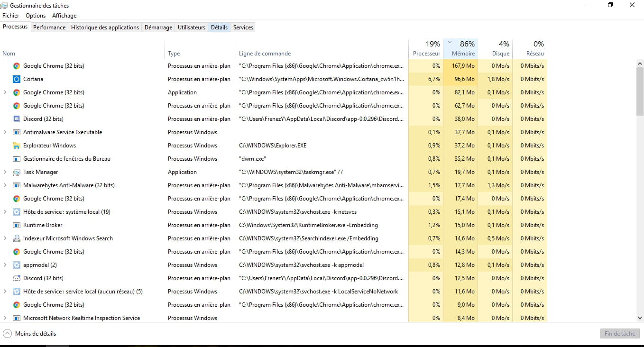
Task: Click the Gestionnaire de fenêtres du Bureau icon
Action: 17,159
